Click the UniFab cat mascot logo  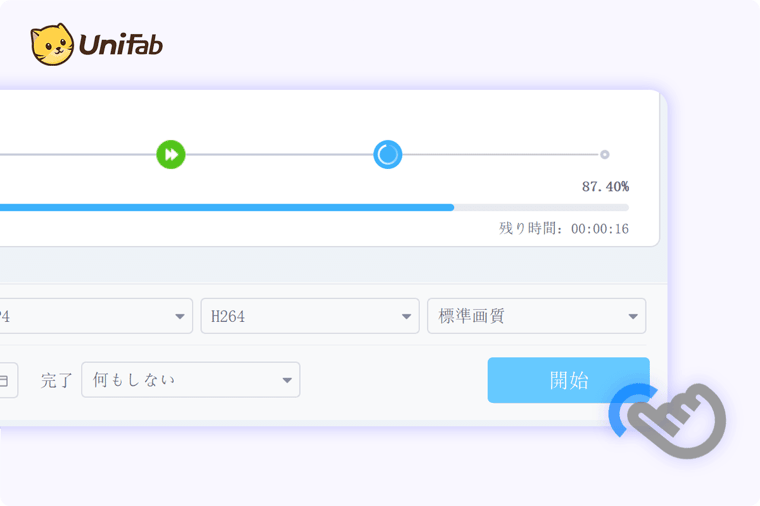coord(52,44)
